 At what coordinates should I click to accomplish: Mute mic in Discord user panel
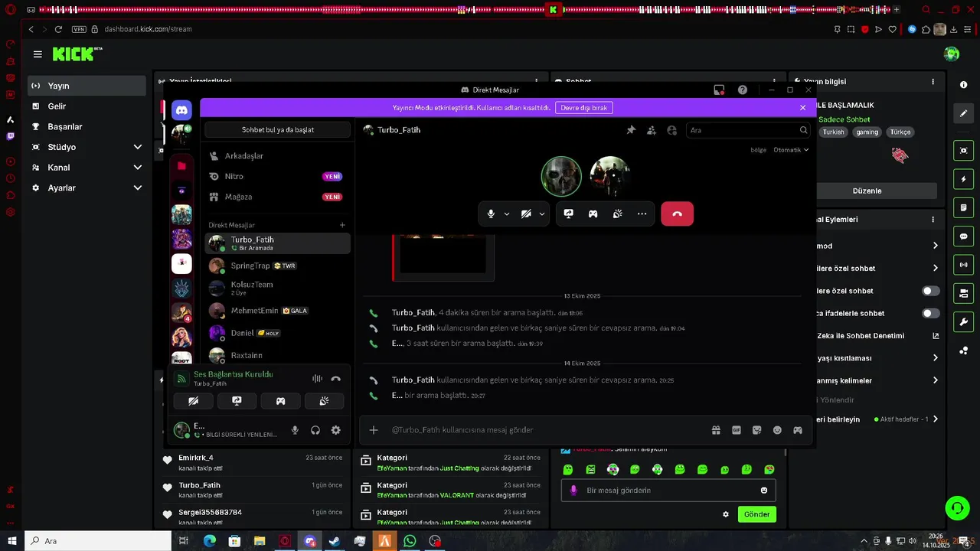pyautogui.click(x=295, y=430)
